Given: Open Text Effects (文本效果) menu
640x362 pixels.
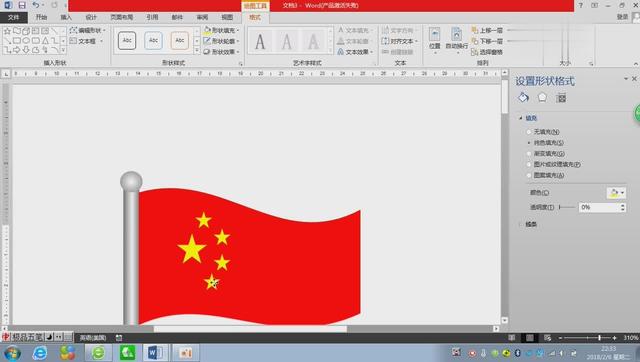Looking at the screenshot, I should (355, 52).
